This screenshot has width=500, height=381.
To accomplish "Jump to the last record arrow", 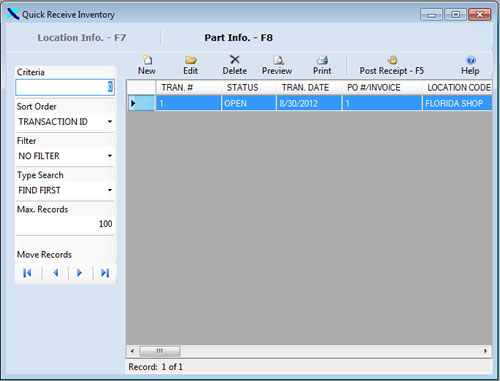I will tap(105, 273).
